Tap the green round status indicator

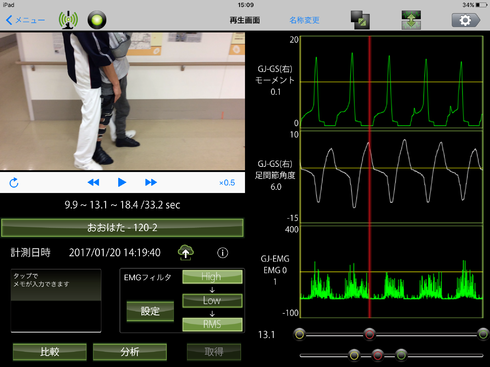click(97, 20)
